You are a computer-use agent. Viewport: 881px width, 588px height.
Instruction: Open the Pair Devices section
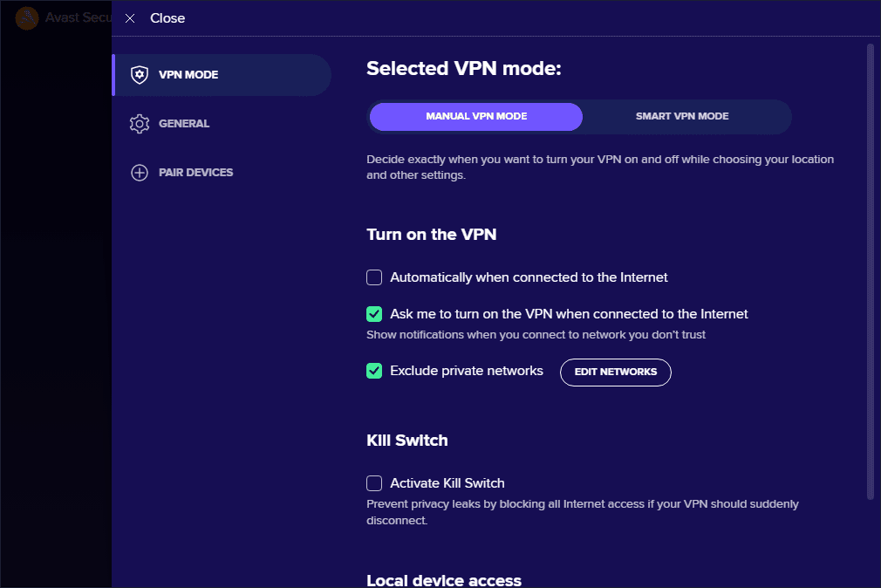[x=194, y=173]
